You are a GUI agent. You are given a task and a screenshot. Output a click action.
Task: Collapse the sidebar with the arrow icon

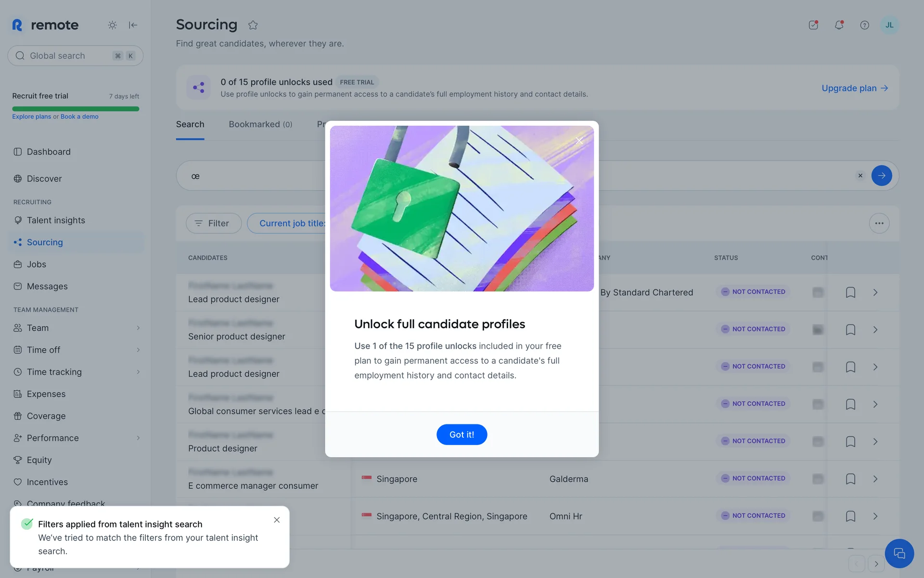point(133,25)
